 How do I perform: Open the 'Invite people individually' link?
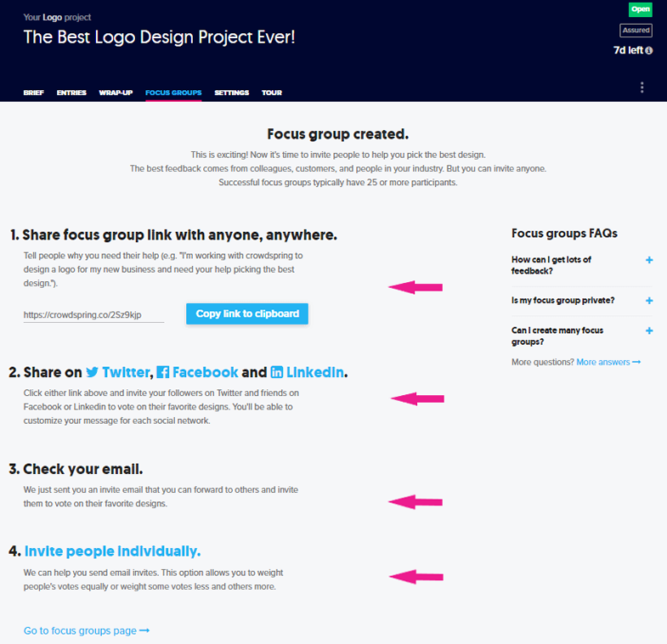point(112,551)
